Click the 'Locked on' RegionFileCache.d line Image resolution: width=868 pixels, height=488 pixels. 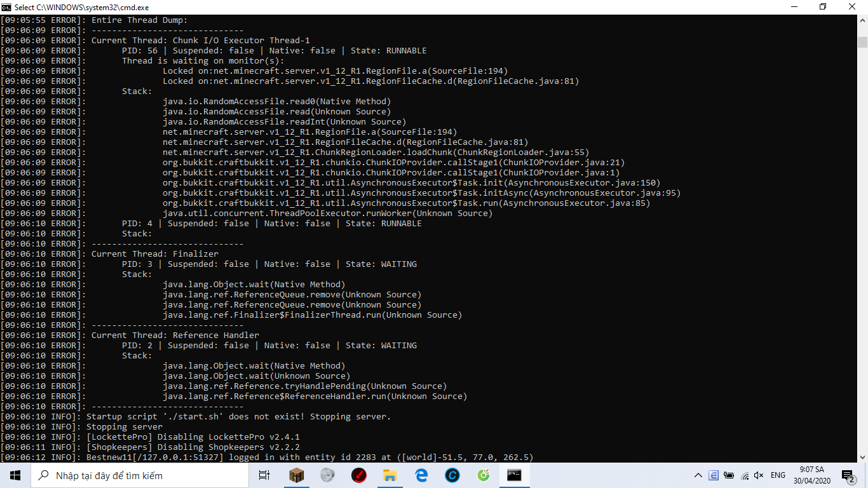(x=371, y=81)
